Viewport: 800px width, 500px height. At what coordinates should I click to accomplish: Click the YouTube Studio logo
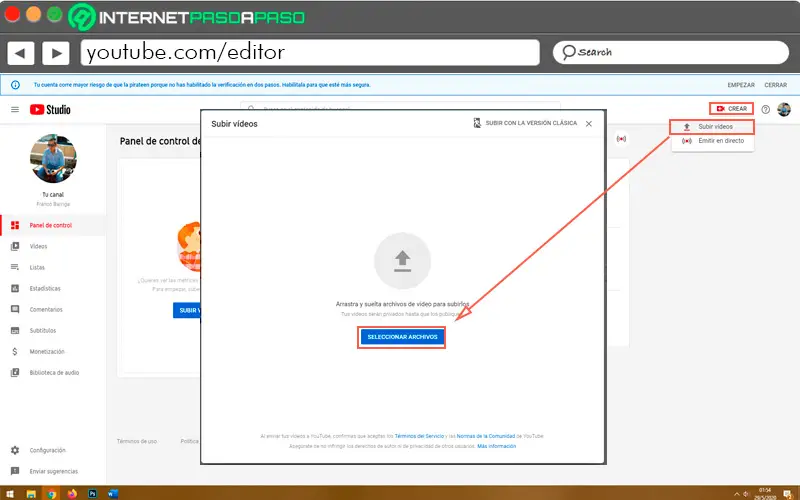50,110
